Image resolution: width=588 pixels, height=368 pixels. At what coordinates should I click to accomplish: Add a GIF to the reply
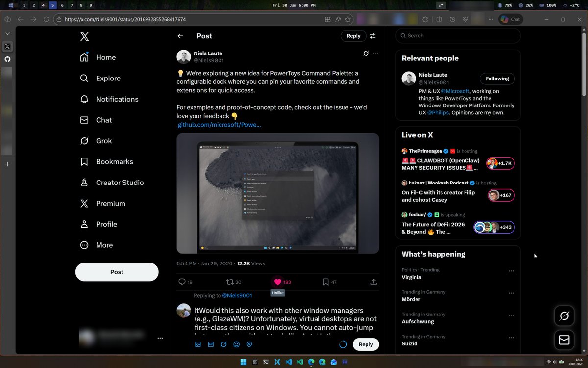point(211,344)
